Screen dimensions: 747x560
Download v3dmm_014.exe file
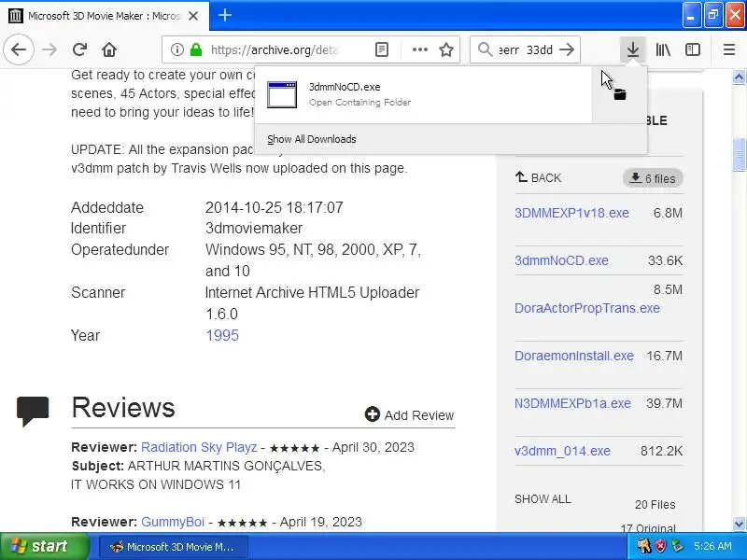click(x=562, y=451)
